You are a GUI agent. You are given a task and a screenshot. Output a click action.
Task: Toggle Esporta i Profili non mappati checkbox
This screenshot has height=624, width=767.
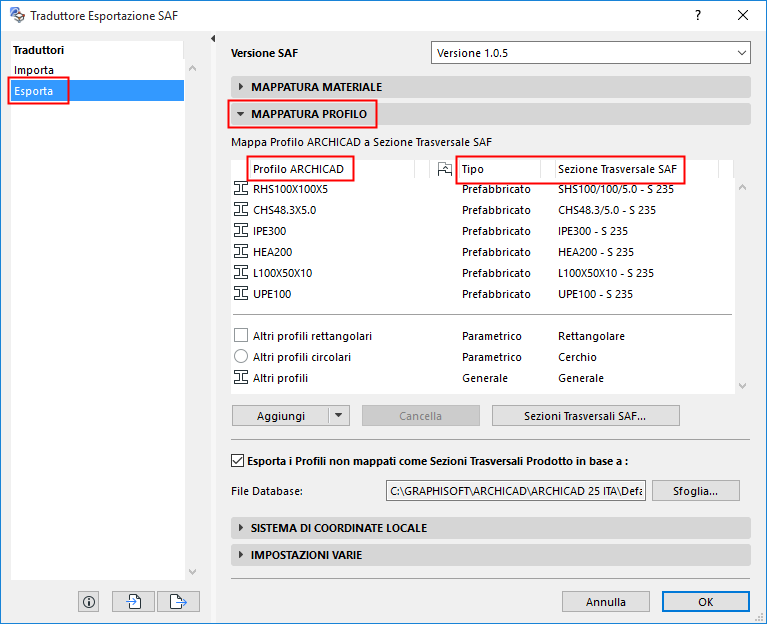click(237, 461)
